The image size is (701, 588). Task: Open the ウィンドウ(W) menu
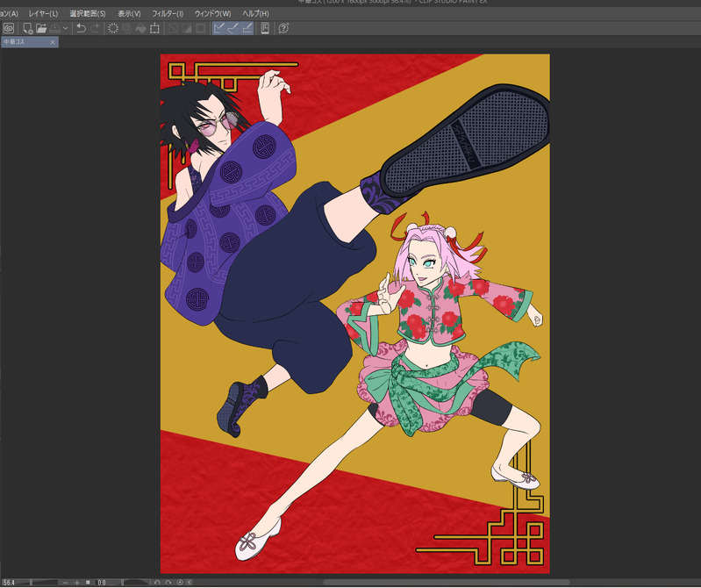pos(213,13)
